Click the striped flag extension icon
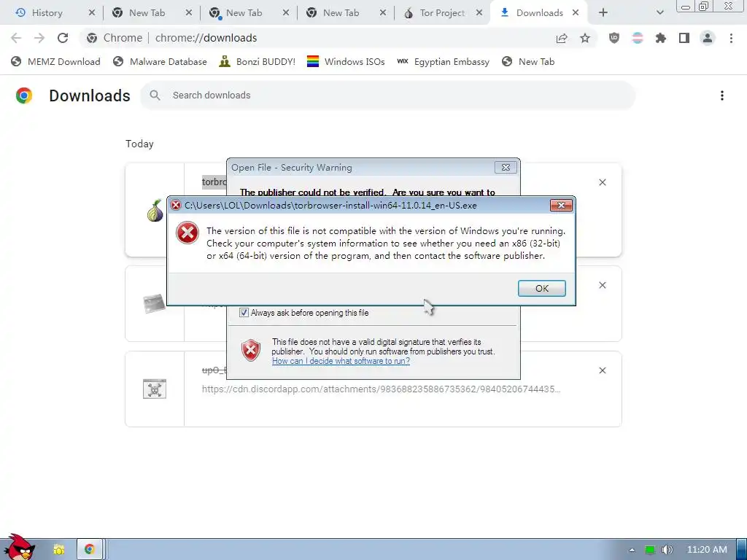 pos(638,38)
